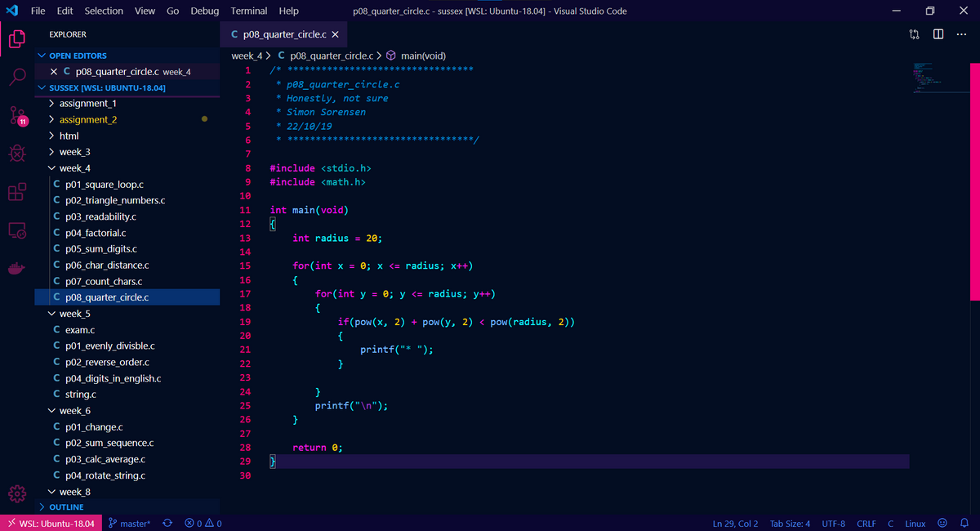980x531 pixels.
Task: Click the Manage gear icon
Action: click(17, 494)
